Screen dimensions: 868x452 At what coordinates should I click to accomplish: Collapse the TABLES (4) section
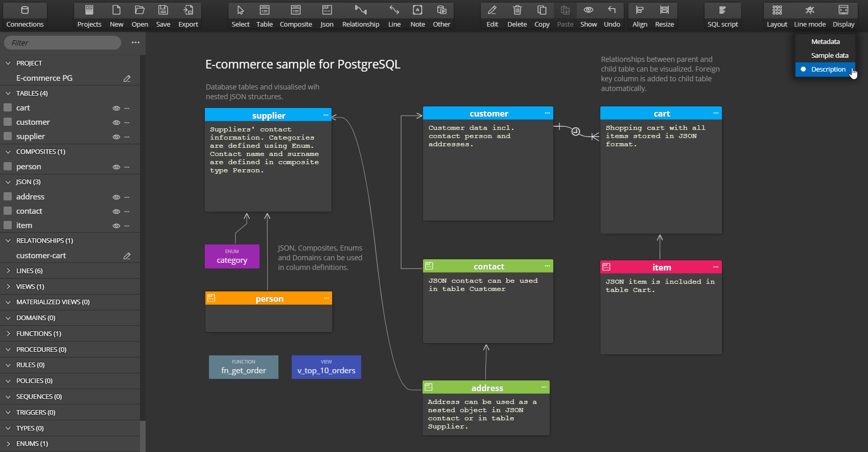coord(8,94)
